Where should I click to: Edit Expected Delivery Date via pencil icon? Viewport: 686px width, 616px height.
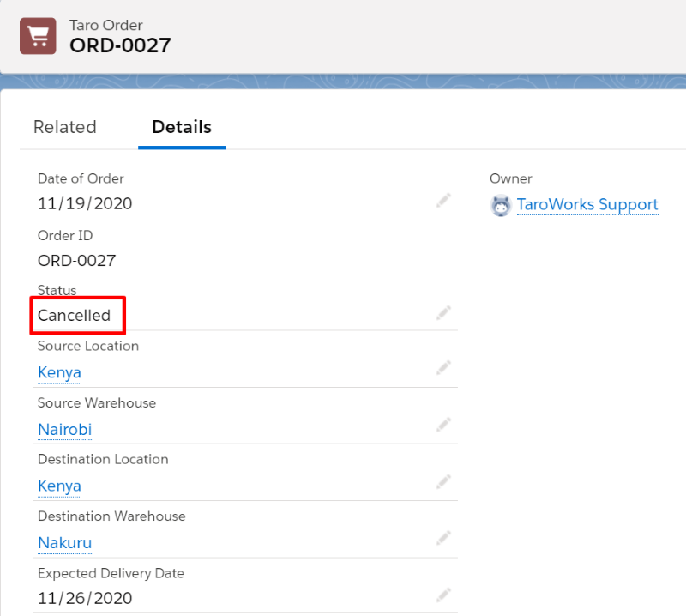pos(444,595)
